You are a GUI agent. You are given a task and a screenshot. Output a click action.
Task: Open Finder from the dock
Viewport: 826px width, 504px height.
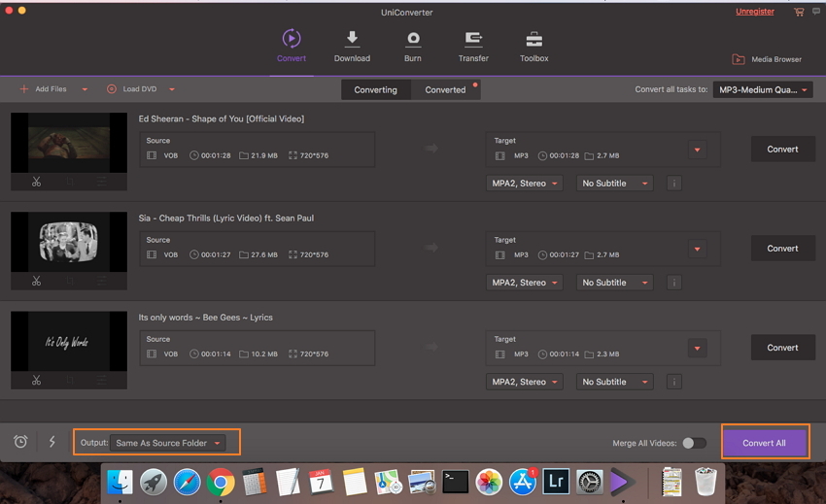click(x=120, y=482)
